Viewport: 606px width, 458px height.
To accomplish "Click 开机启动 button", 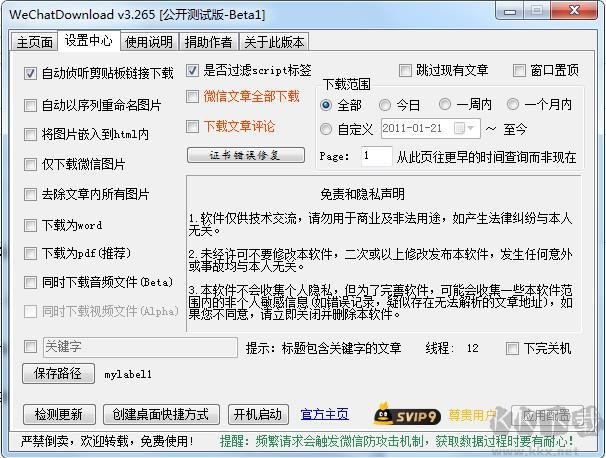I will 258,414.
